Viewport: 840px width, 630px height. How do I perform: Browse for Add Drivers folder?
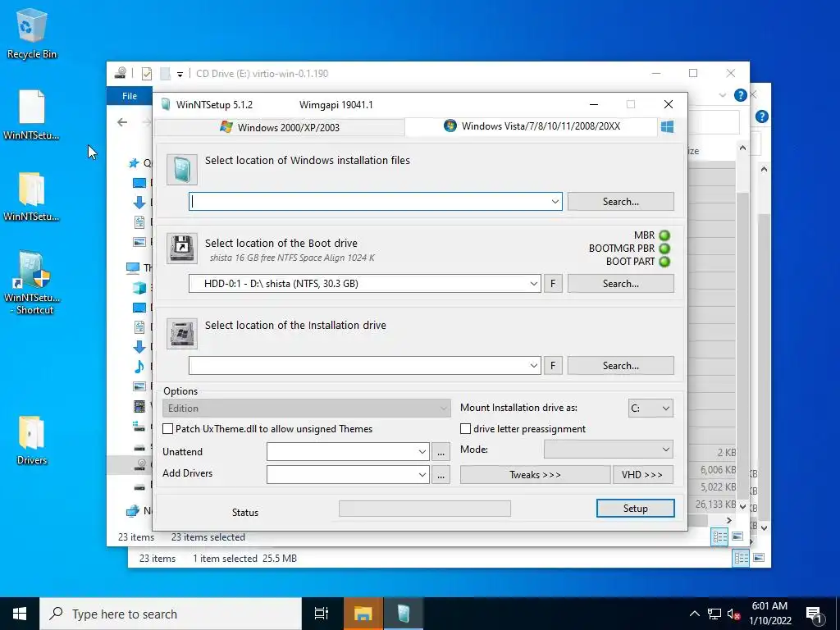tap(441, 475)
